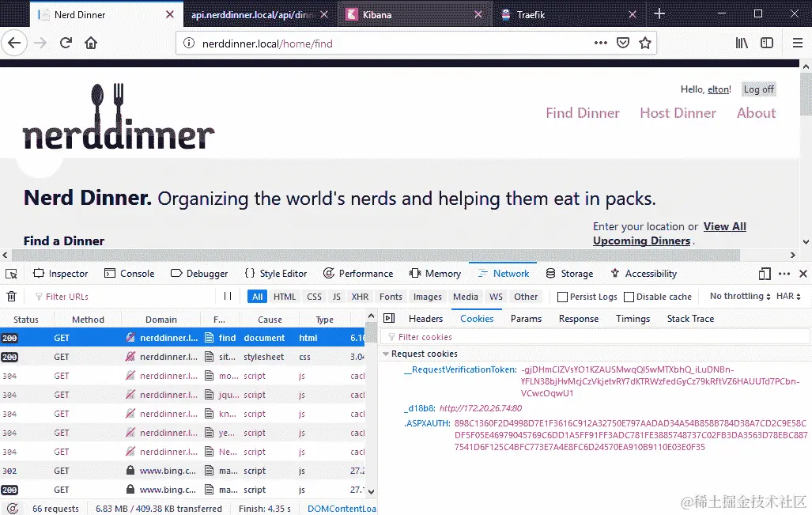Collapse the request details pane icon

coord(390,319)
